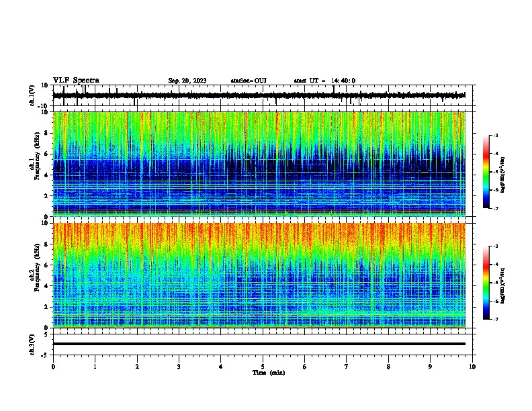Click the flat ch.3 voltage trace line

point(259,344)
